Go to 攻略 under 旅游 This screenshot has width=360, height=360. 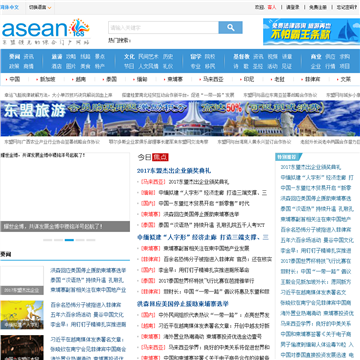tap(71, 57)
